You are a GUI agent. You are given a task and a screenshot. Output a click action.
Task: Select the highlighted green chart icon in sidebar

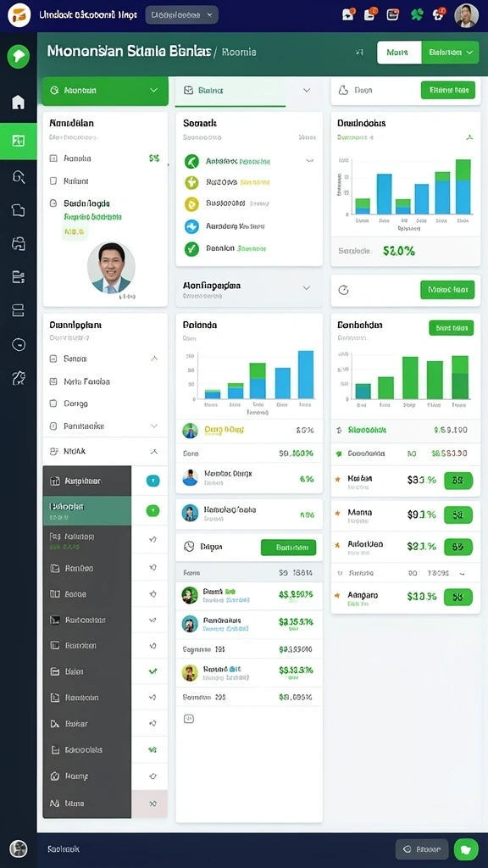(19, 142)
